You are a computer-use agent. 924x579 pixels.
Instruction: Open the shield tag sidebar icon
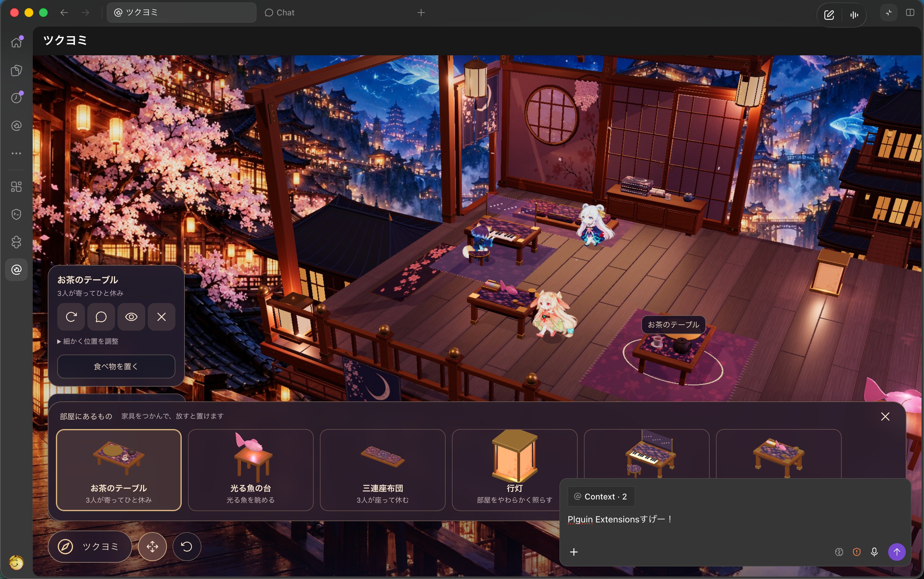pos(16,214)
